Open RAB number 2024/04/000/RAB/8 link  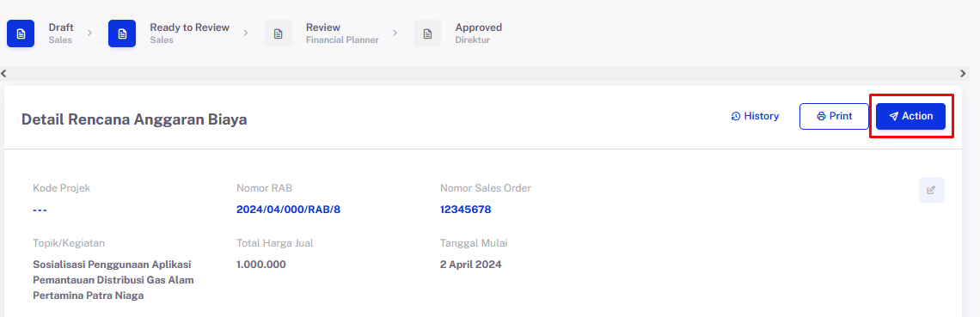(288, 210)
